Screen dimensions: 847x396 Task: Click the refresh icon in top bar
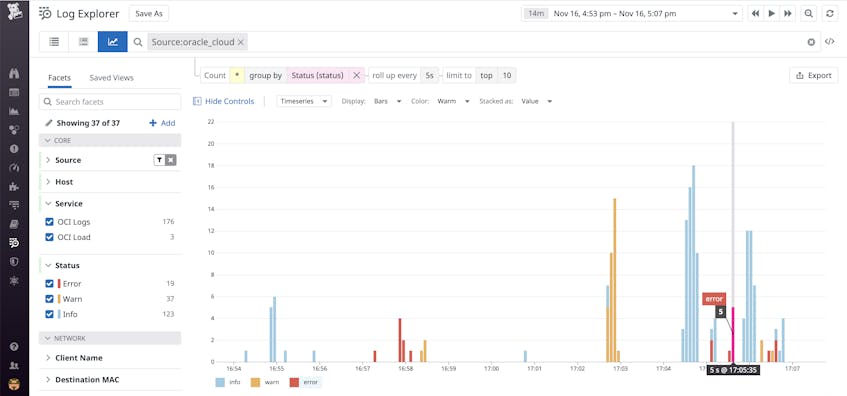click(830, 14)
